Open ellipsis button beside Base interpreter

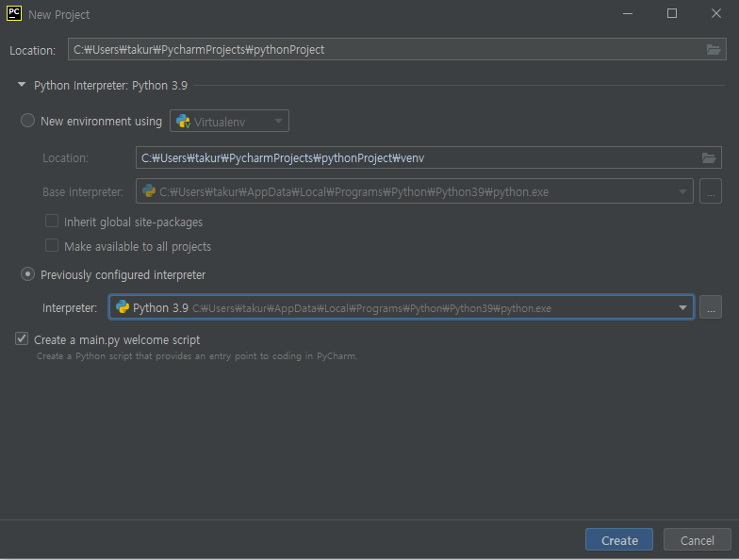coord(711,190)
